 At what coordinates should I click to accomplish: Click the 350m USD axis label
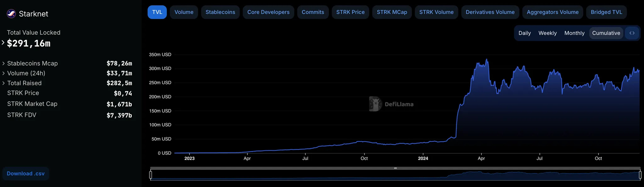click(160, 54)
